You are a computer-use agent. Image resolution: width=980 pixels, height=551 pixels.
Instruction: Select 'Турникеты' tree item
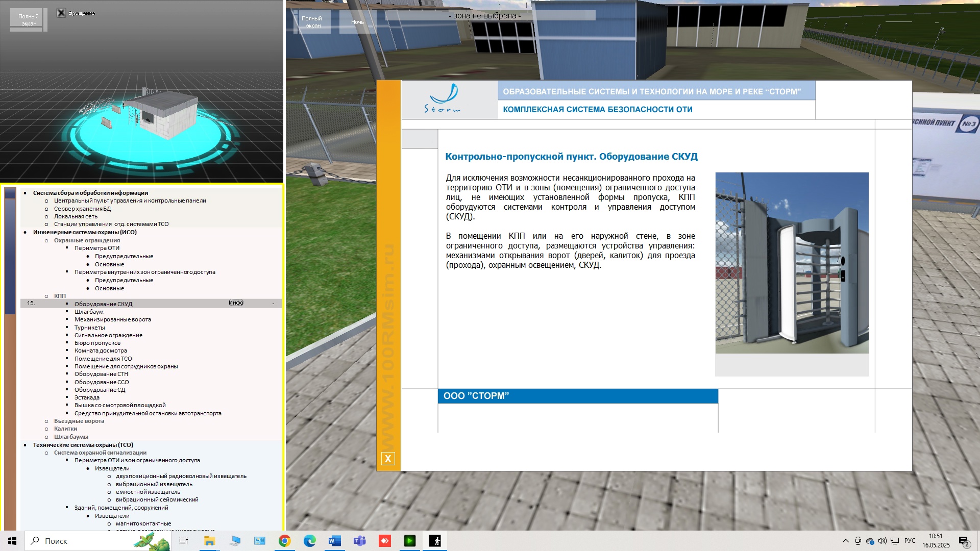90,328
